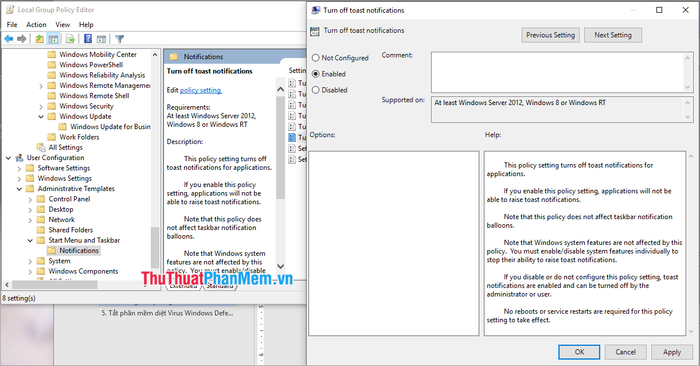
Task: Collapse the Administrative Templates node
Action: coord(19,189)
